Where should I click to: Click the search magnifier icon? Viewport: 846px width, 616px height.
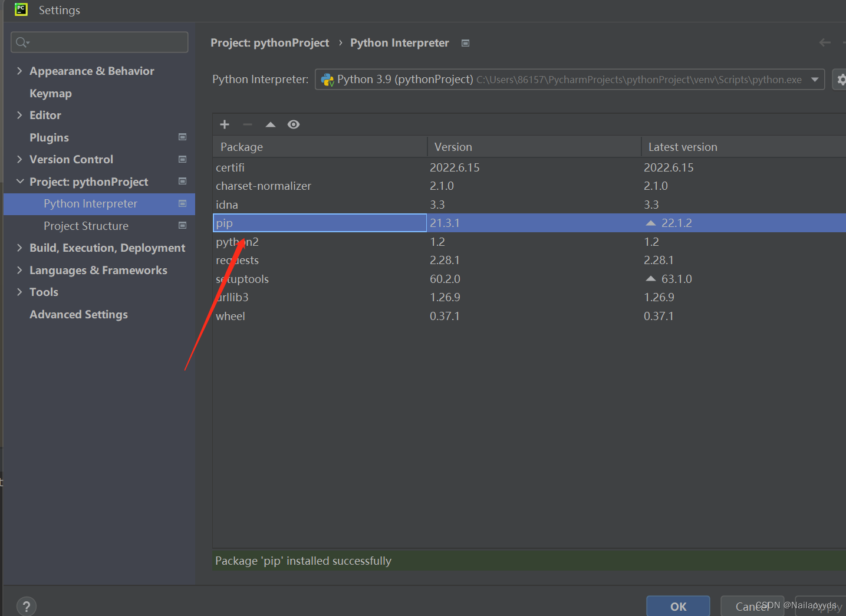[22, 42]
